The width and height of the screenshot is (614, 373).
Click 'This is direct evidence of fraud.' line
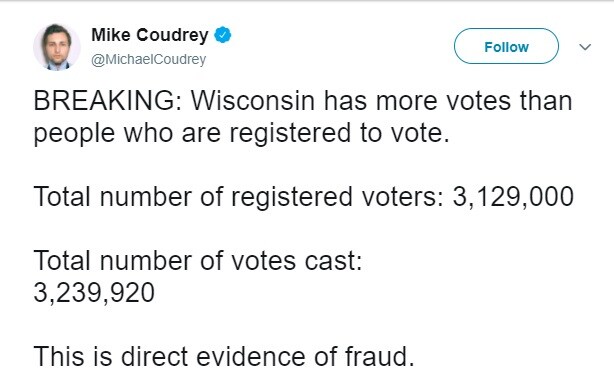click(224, 357)
